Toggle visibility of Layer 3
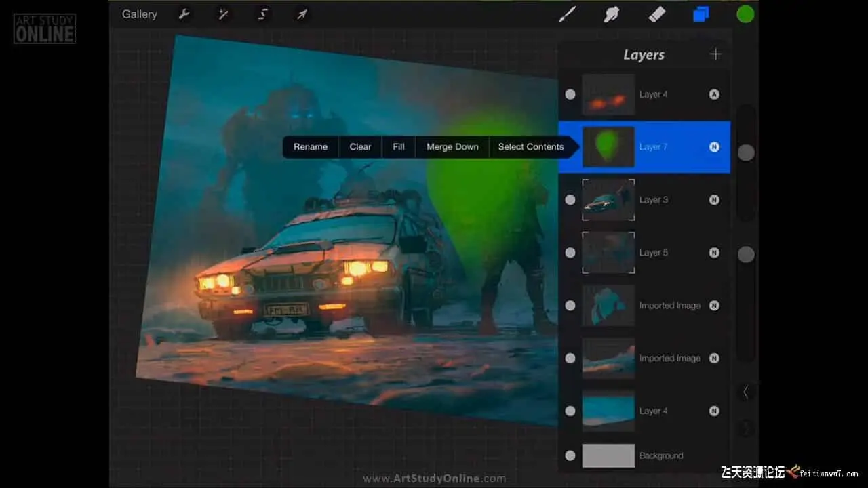The width and height of the screenshot is (868, 488). 570,200
